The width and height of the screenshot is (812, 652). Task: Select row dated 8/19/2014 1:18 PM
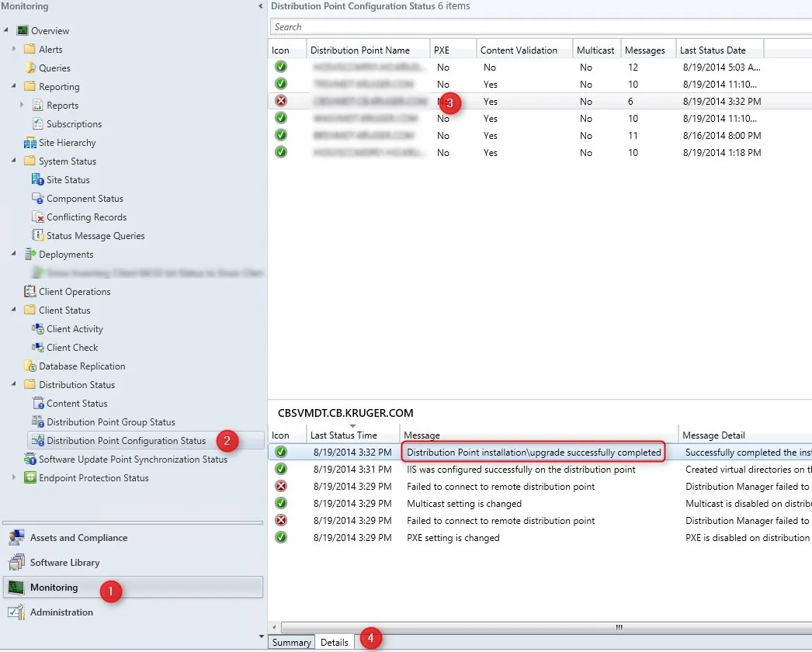click(540, 152)
